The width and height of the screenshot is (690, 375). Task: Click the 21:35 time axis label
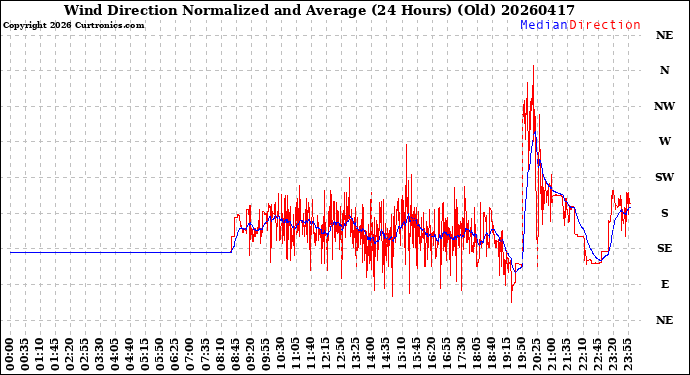click(x=567, y=354)
